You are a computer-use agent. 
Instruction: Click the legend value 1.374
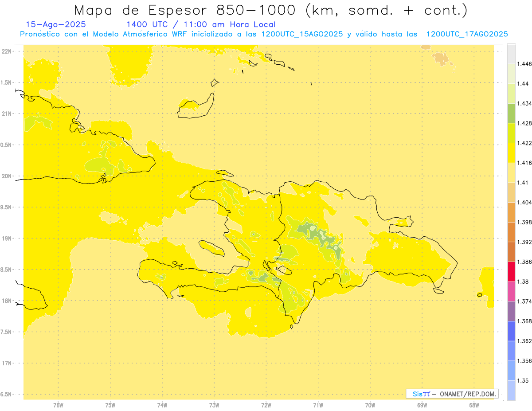coord(524,301)
